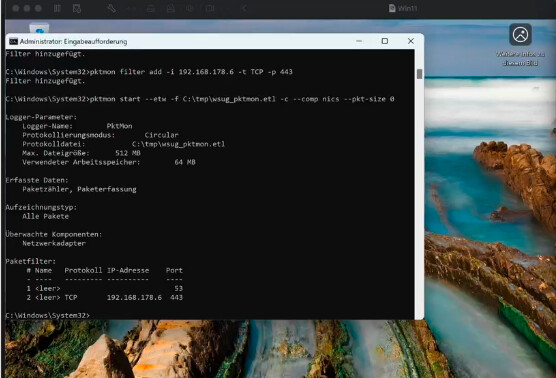Open the snapshot icon in VM toolbar
The image size is (556, 378).
(77, 8)
